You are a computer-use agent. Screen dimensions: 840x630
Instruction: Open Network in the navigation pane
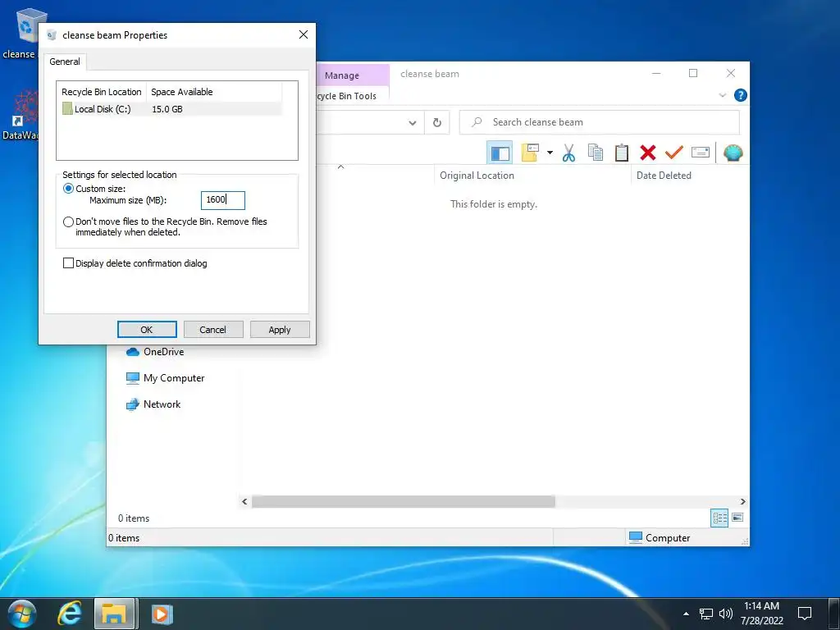153,404
